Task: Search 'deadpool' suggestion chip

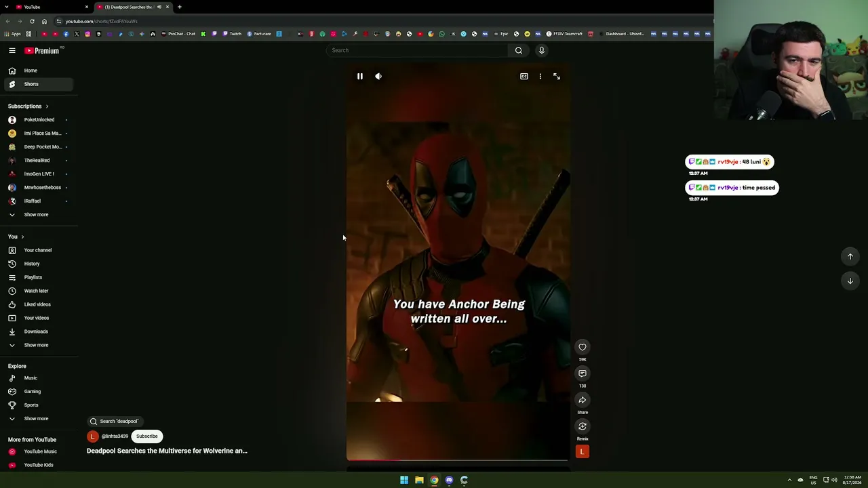Action: coord(115,422)
